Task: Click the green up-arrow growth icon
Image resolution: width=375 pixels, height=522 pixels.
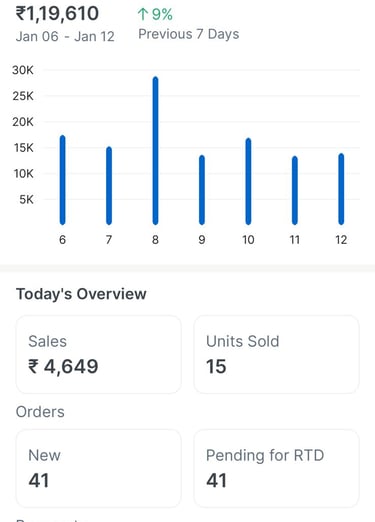Action: (x=143, y=14)
